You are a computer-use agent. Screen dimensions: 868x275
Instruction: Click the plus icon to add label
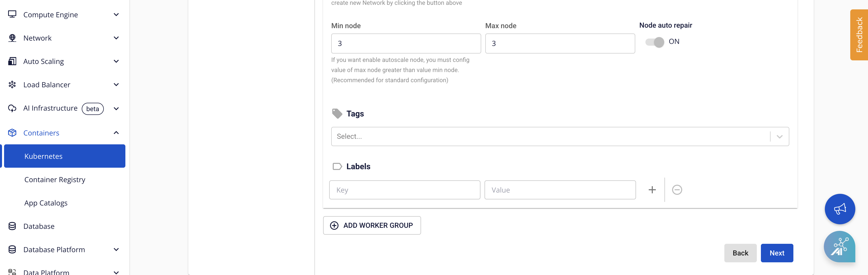click(x=652, y=190)
